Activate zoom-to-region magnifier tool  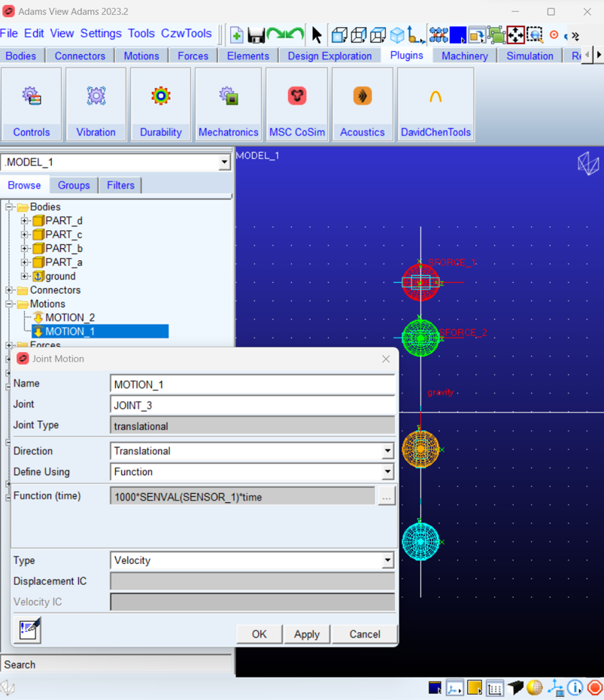coord(535,35)
